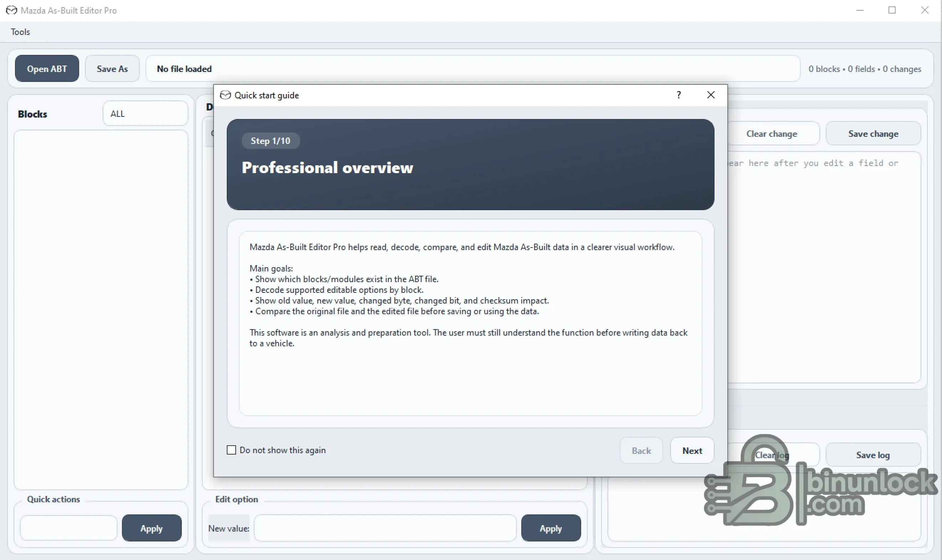This screenshot has width=942, height=560.
Task: Close the Mazda As-Built Editor Pro main window
Action: 925,10
